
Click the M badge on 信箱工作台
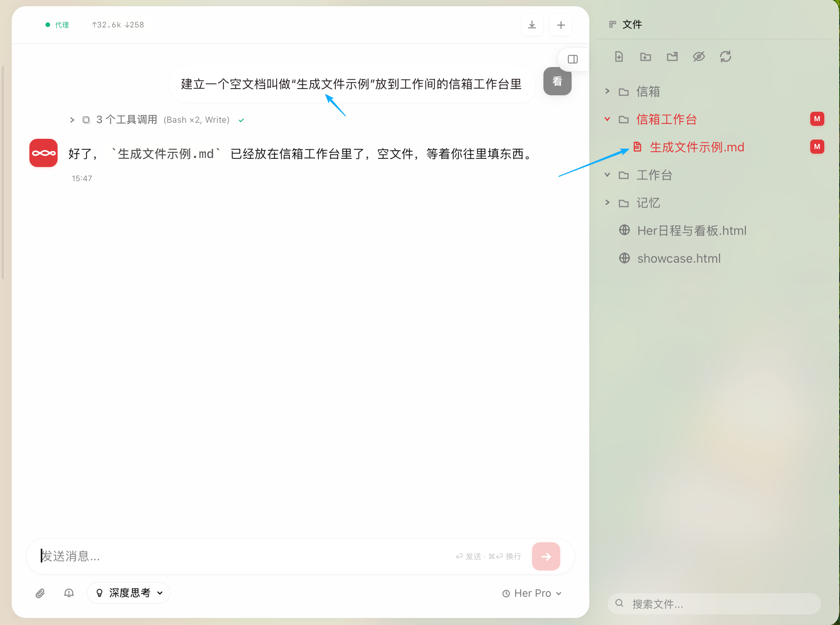click(817, 119)
